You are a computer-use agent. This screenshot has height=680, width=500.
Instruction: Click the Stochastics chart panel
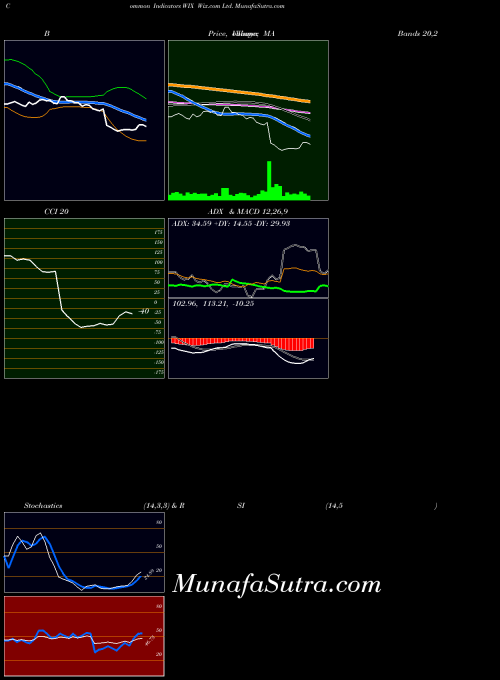point(85,552)
